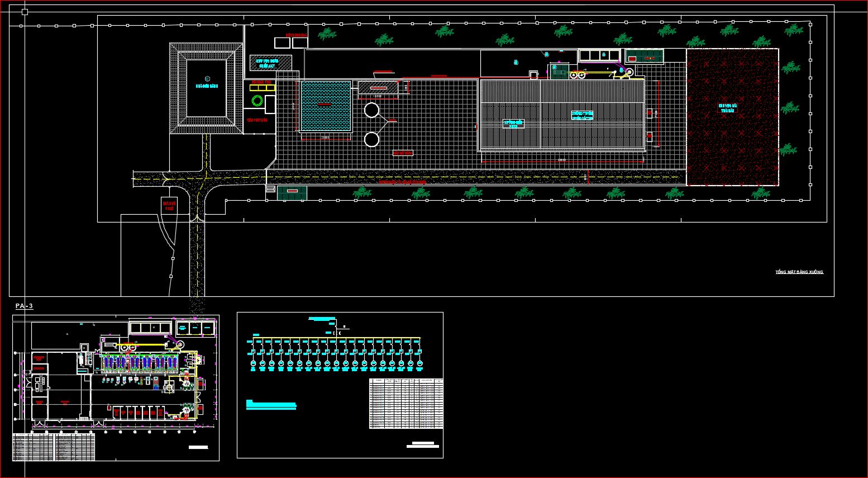Click the underlined site plan title at lower right
868x478 pixels.
tap(799, 272)
